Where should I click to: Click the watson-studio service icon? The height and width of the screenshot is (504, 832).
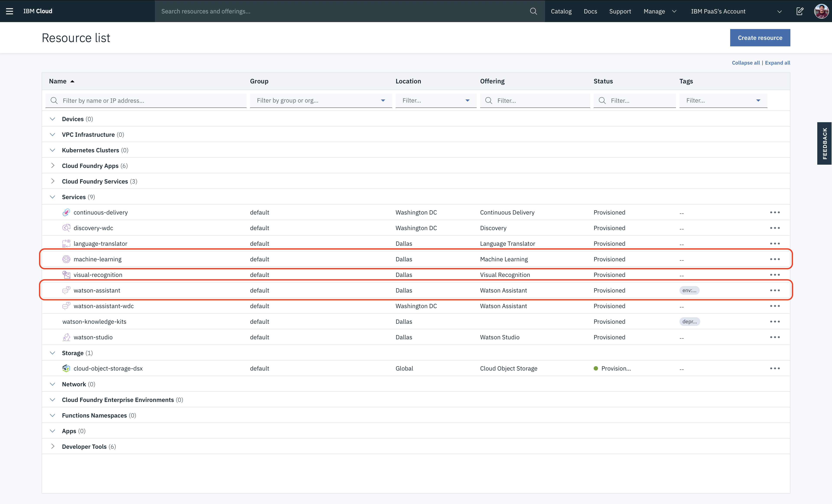click(x=66, y=337)
